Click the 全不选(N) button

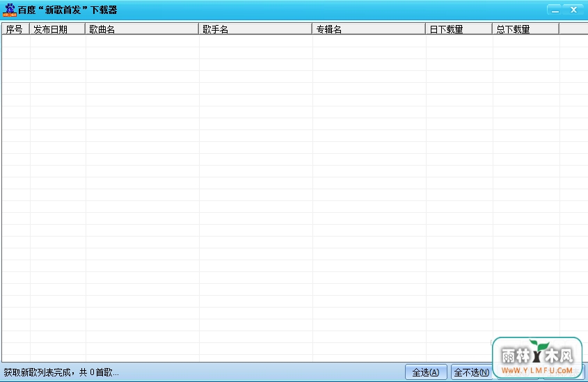(472, 372)
